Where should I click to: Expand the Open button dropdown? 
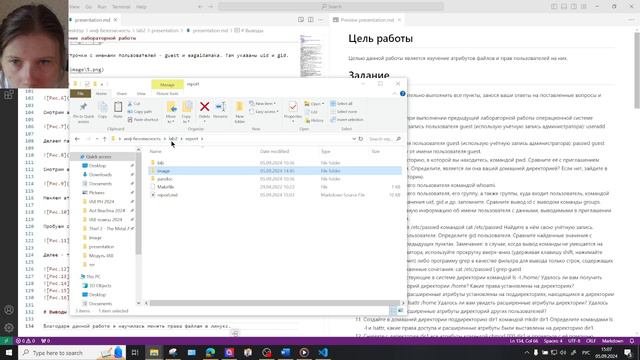click(323, 104)
